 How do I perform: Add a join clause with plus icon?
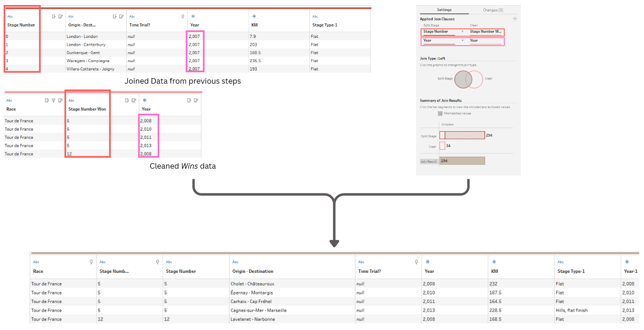pyautogui.click(x=514, y=19)
